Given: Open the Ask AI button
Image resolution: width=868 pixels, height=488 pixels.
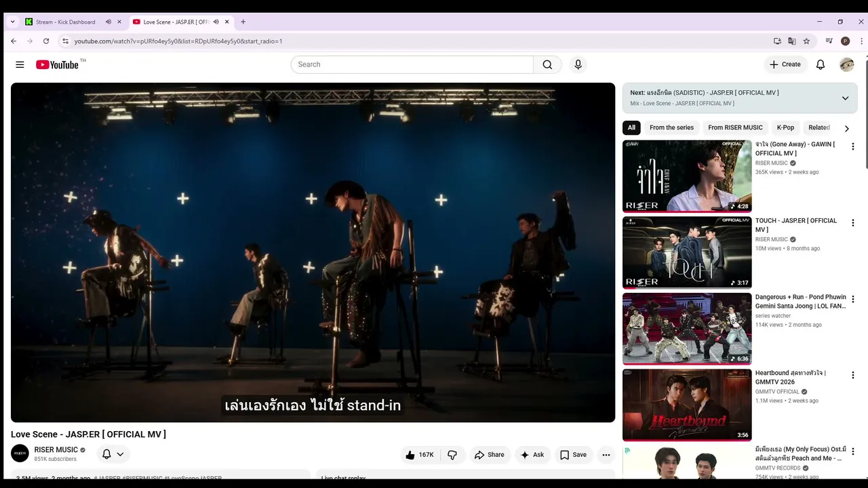Looking at the screenshot, I should pyautogui.click(x=532, y=455).
